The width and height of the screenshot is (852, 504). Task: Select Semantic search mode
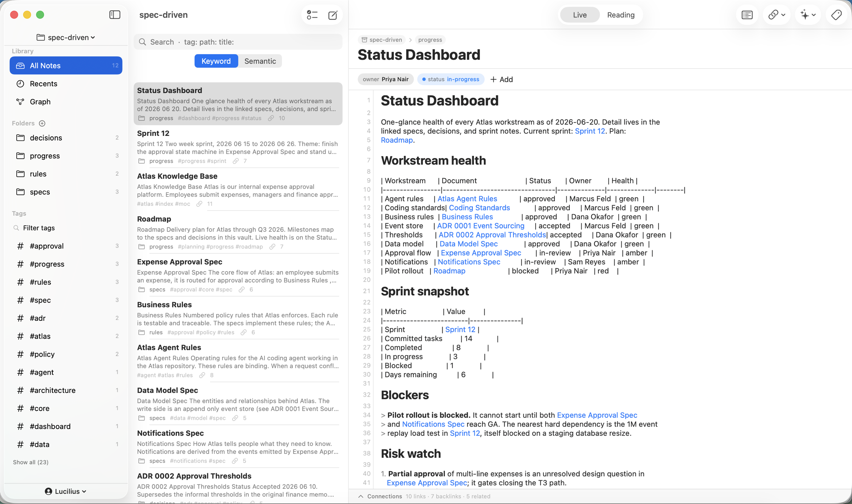pyautogui.click(x=260, y=61)
